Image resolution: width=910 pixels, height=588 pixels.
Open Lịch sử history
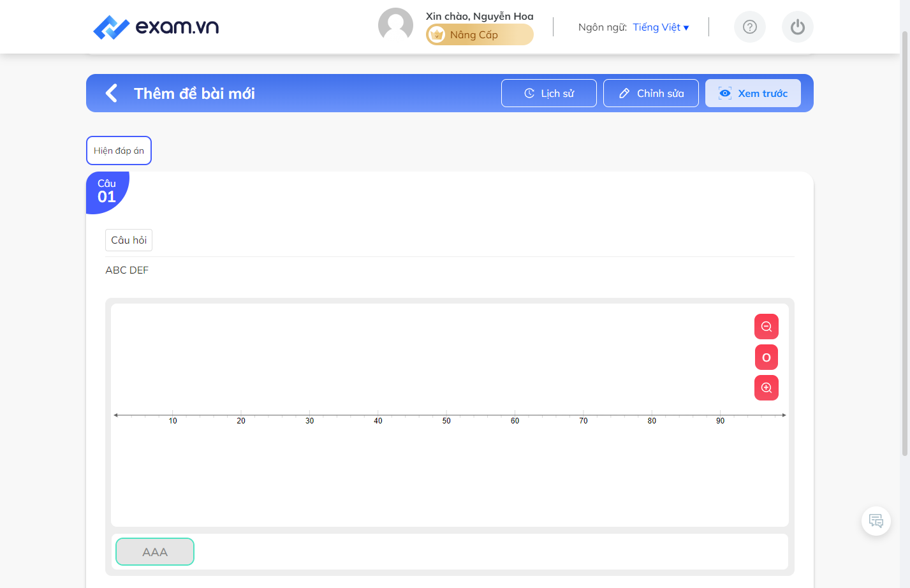pos(549,93)
